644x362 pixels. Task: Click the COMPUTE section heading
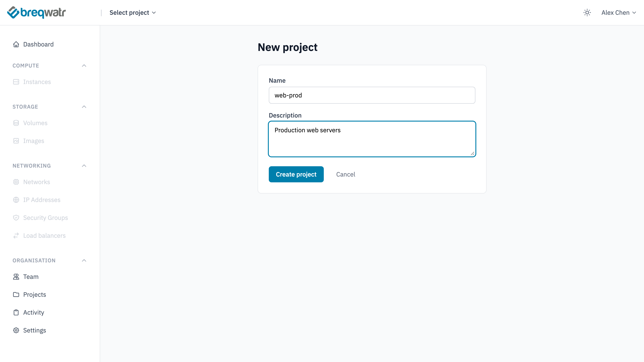[x=26, y=65]
